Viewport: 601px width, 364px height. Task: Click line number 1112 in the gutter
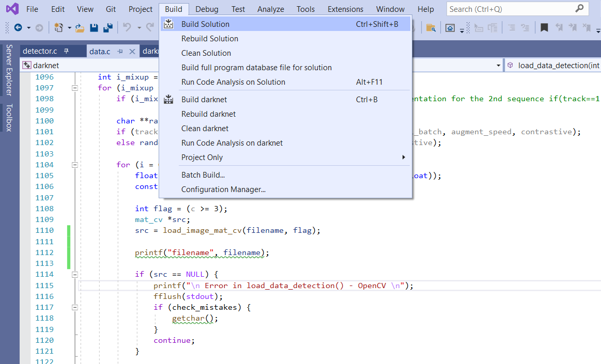pyautogui.click(x=44, y=252)
